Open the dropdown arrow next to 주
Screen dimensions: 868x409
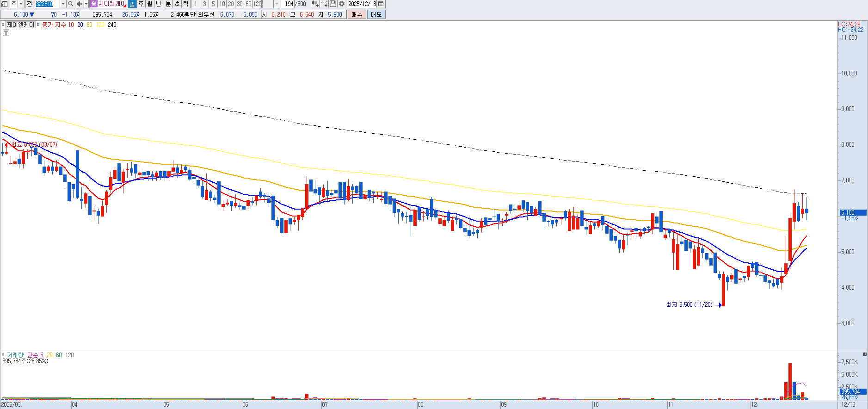21,4
